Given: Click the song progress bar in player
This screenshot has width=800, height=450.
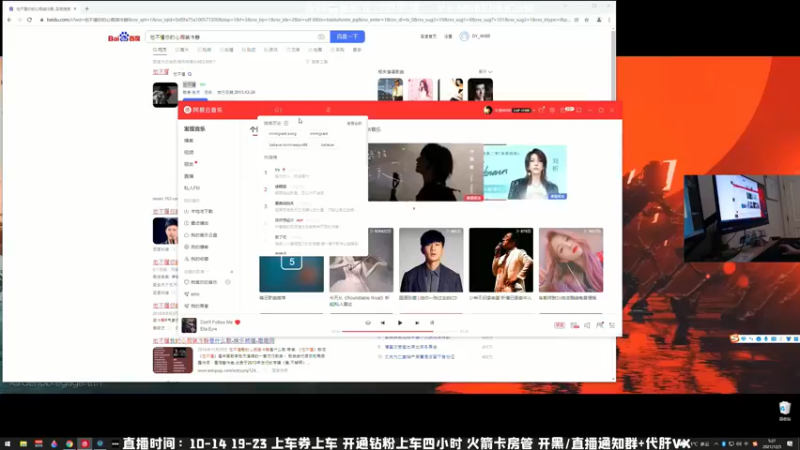Looking at the screenshot, I should (402, 331).
